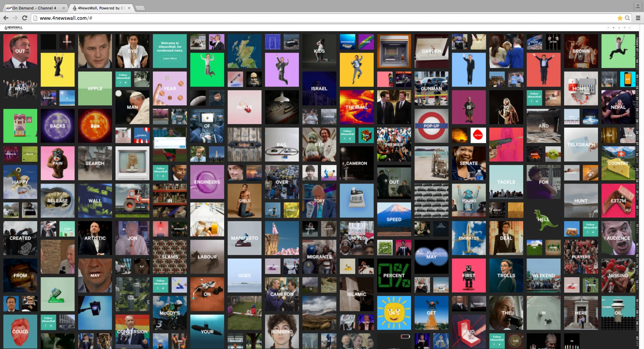This screenshot has width=644, height=349.
Task: Open the OIL control tower tile
Action: point(618,313)
